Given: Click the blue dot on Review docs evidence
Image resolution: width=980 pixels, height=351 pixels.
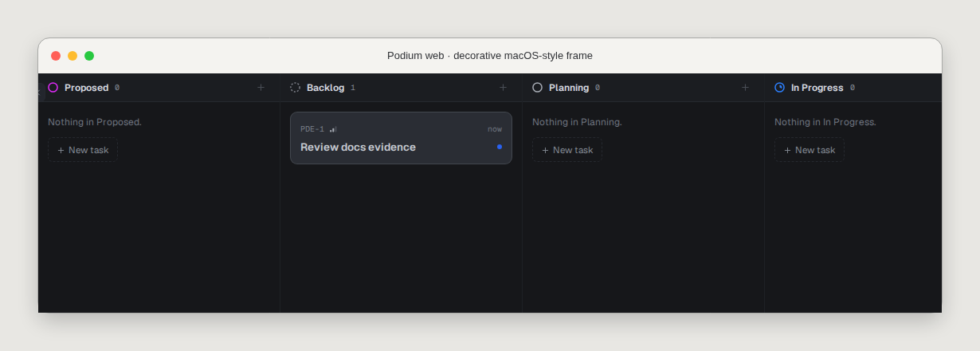Looking at the screenshot, I should (500, 147).
